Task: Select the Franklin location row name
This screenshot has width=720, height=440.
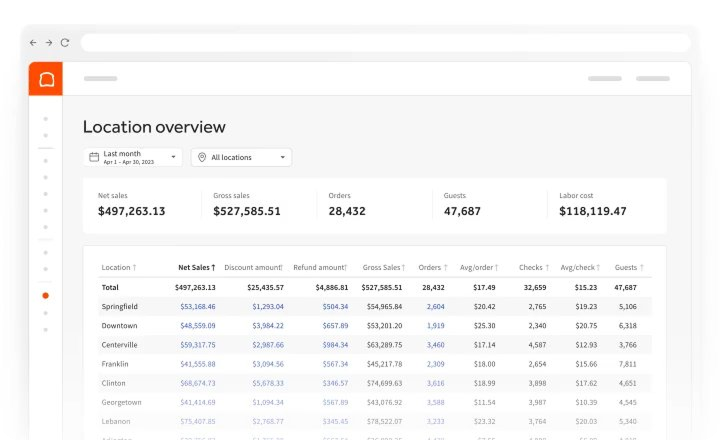Action: 115,364
